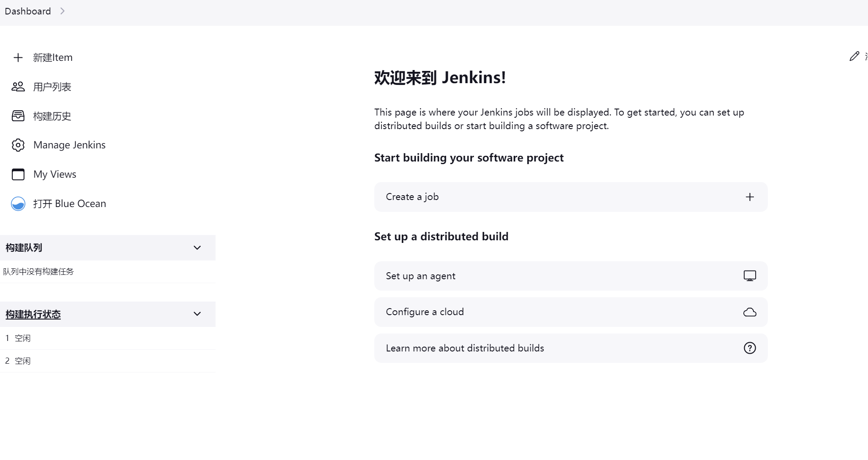
Task: Open the 新建Item link
Action: tap(52, 57)
